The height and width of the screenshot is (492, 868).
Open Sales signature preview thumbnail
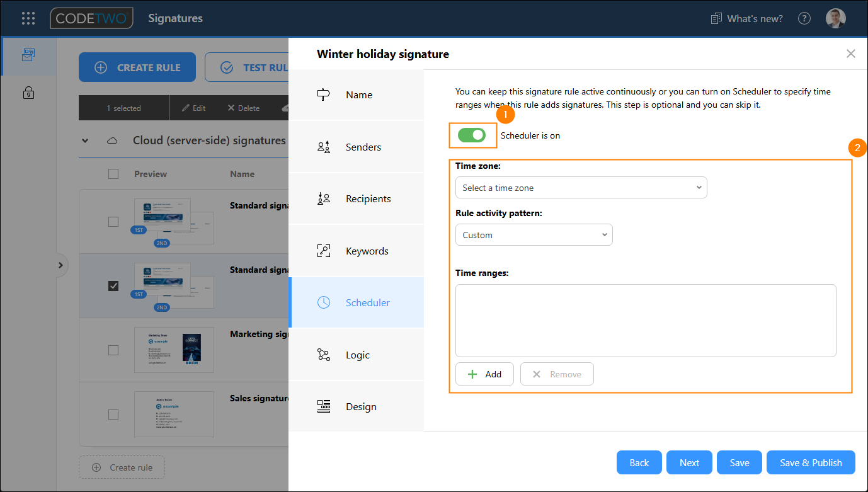click(x=174, y=414)
